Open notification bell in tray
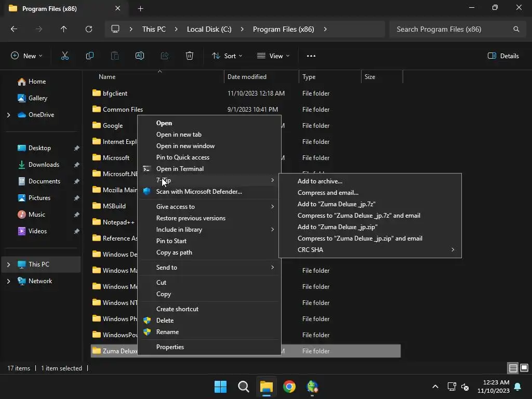Image resolution: width=532 pixels, height=399 pixels. pyautogui.click(x=518, y=387)
